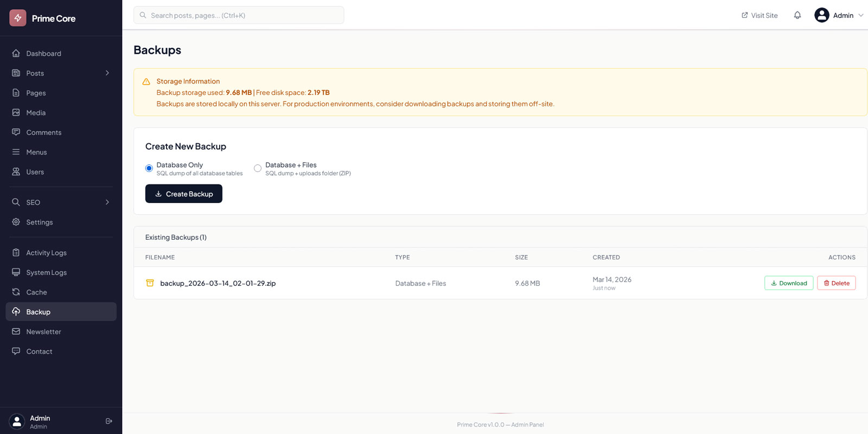The width and height of the screenshot is (868, 434).
Task: Go to Settings in the sidebar
Action: [40, 222]
